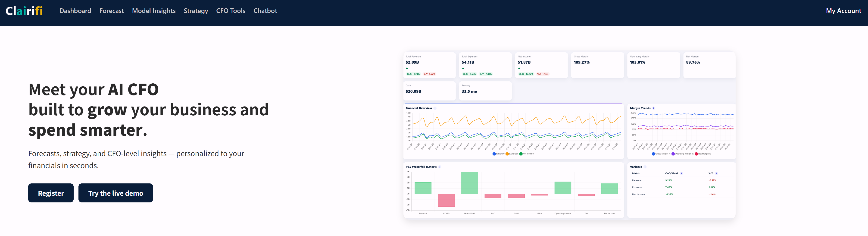The image size is (868, 236).
Task: Open the Dashboard nav item
Action: click(x=75, y=11)
